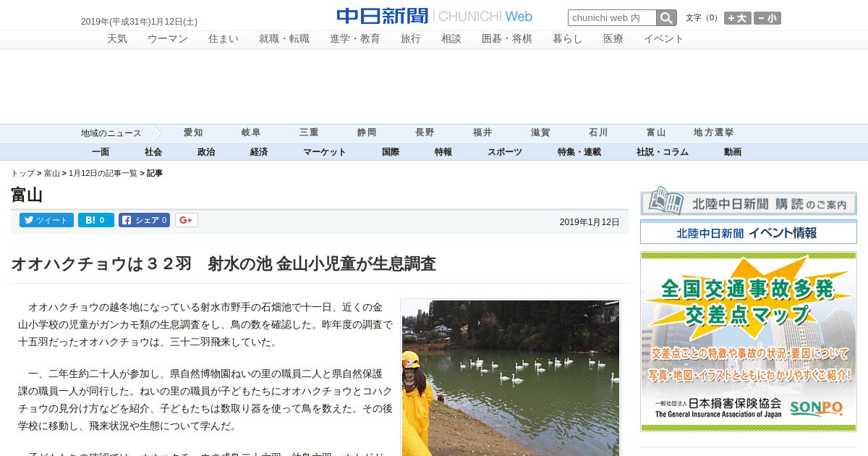Image resolution: width=868 pixels, height=456 pixels.
Task: Go to 国際 section
Action: pyautogui.click(x=391, y=152)
